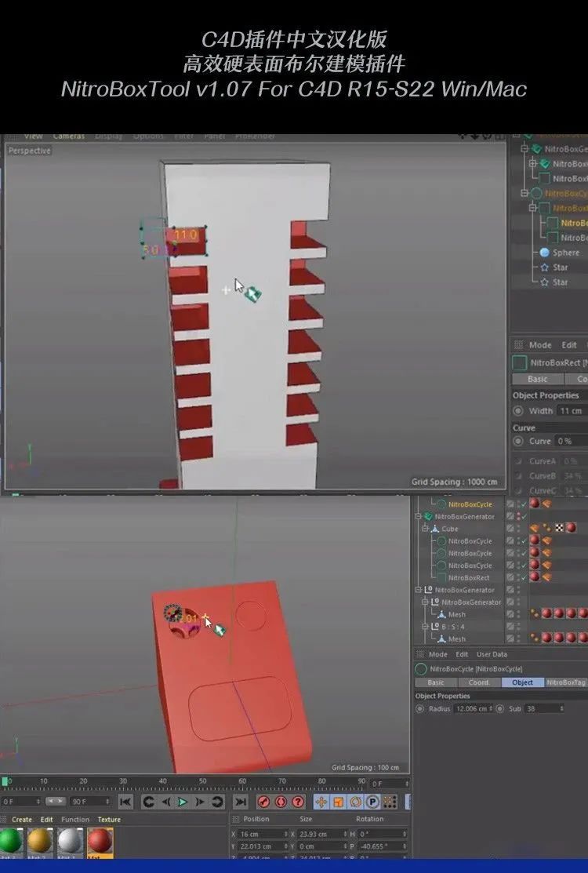
Task: Jump to next keyframe
Action: click(217, 802)
